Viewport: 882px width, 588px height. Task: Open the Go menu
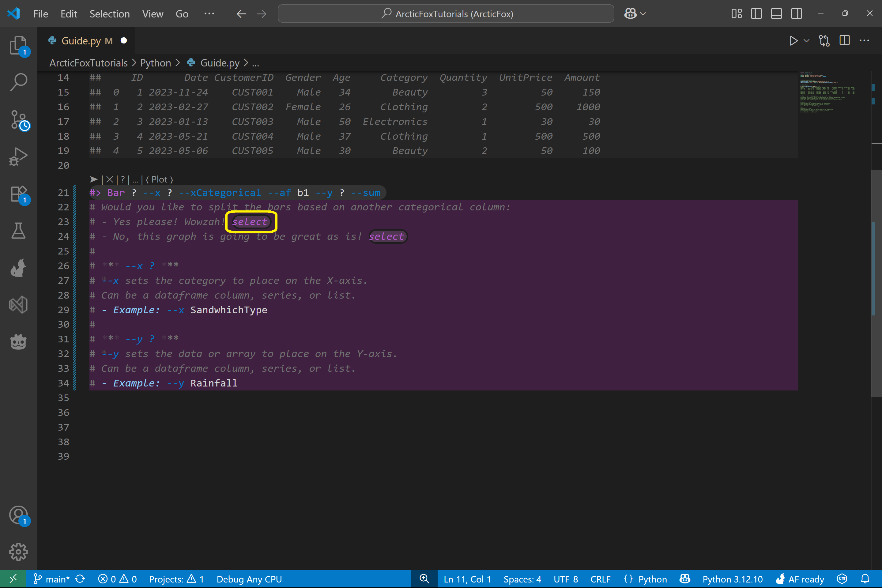[182, 14]
